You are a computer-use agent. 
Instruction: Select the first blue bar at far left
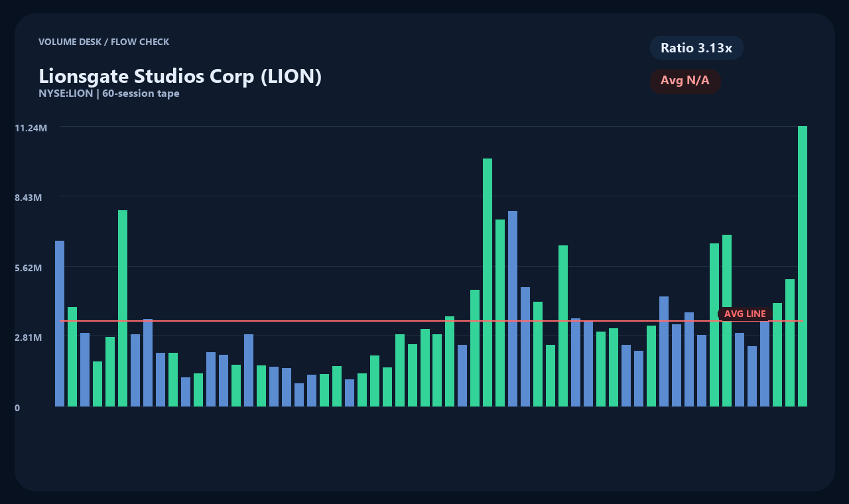point(60,324)
